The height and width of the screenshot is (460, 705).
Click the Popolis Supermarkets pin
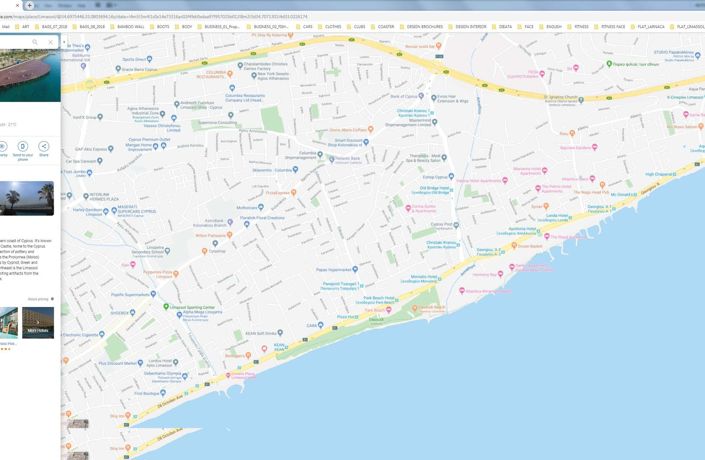coord(153,294)
